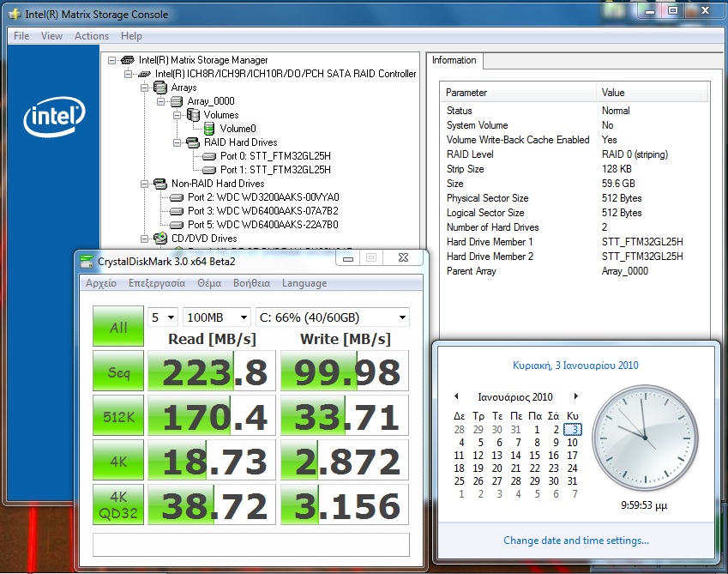Open the C: drive selection dropdown
Image resolution: width=728 pixels, height=574 pixels.
click(x=333, y=317)
